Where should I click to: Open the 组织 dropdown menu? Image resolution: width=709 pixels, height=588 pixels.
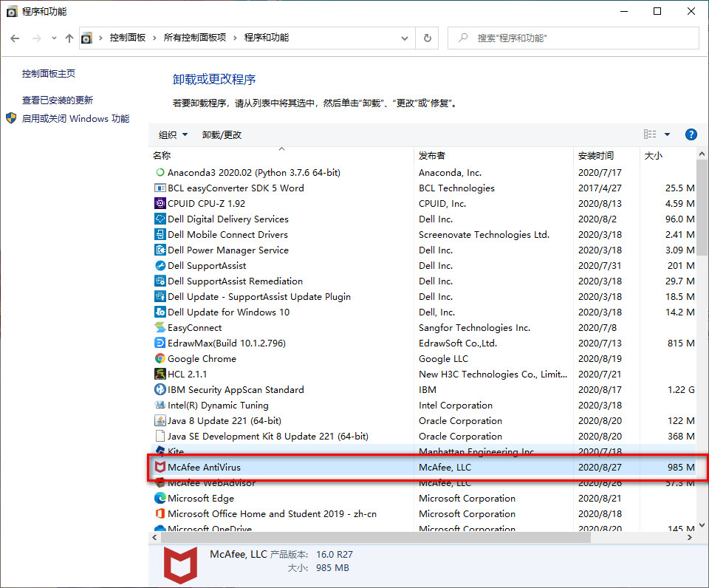[173, 134]
